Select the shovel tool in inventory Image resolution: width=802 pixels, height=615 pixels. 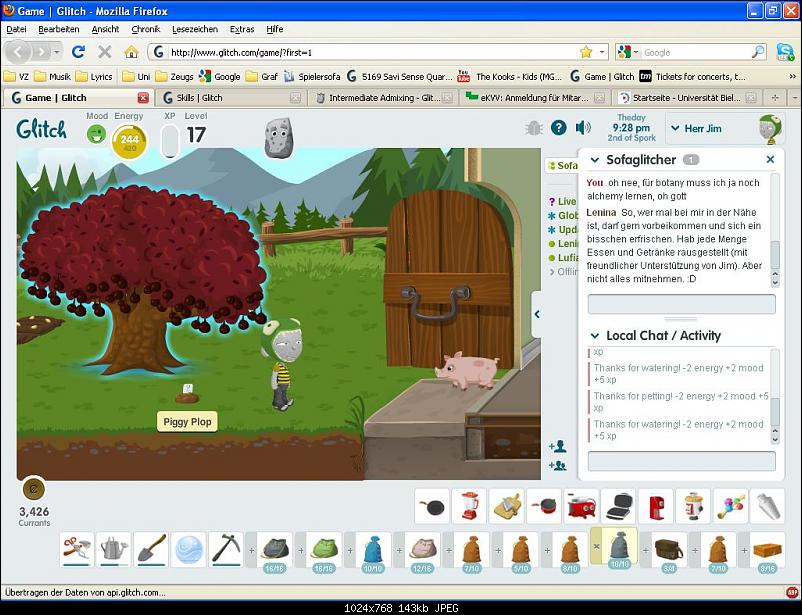click(x=150, y=547)
